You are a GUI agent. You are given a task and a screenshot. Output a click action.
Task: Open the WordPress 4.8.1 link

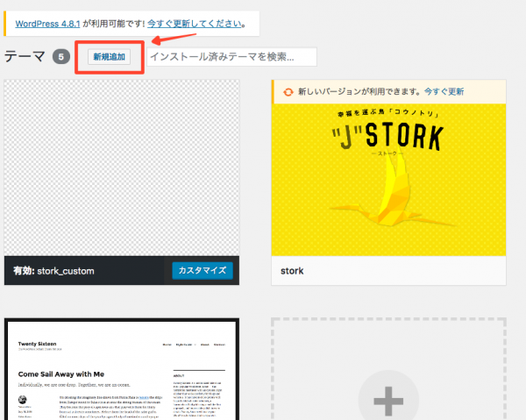(47, 24)
